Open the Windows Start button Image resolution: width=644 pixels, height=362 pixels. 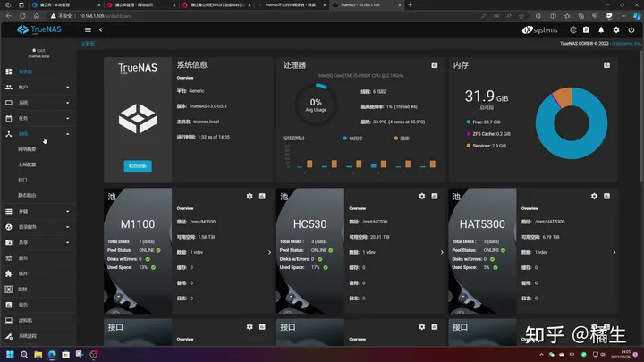[x=10, y=354]
